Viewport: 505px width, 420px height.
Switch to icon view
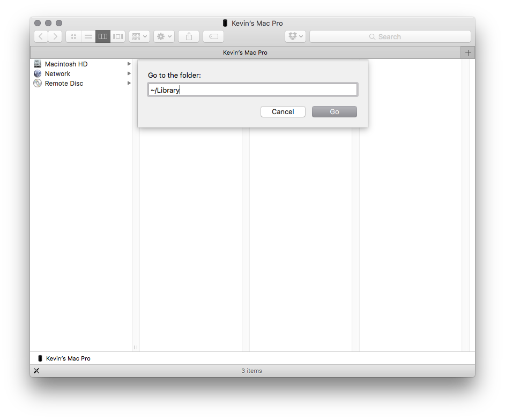click(x=73, y=36)
